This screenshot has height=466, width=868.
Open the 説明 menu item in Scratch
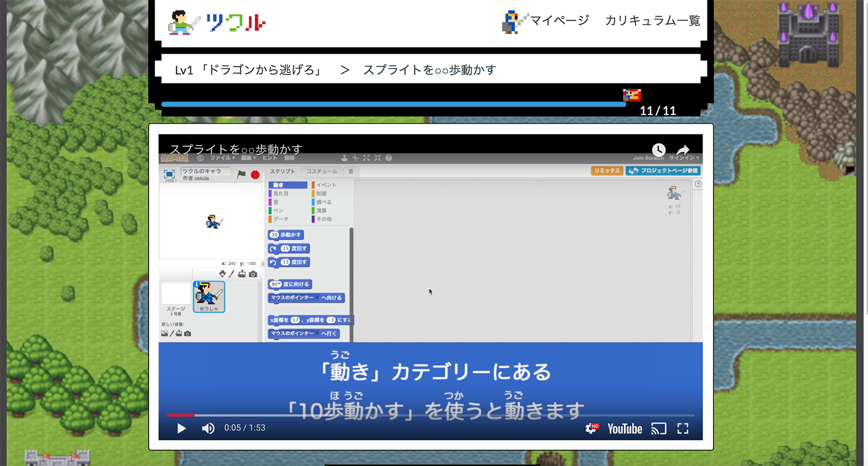(290, 158)
